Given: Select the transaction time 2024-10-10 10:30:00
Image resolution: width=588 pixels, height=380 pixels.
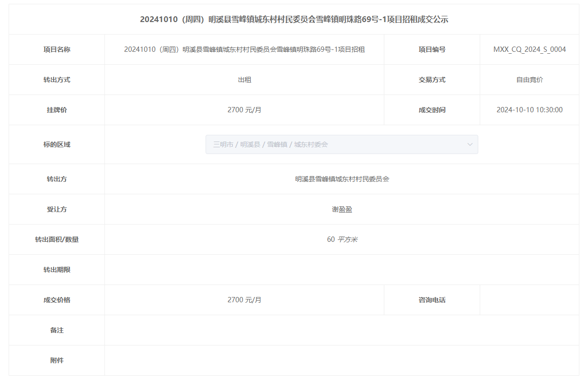Looking at the screenshot, I should pyautogui.click(x=529, y=110).
